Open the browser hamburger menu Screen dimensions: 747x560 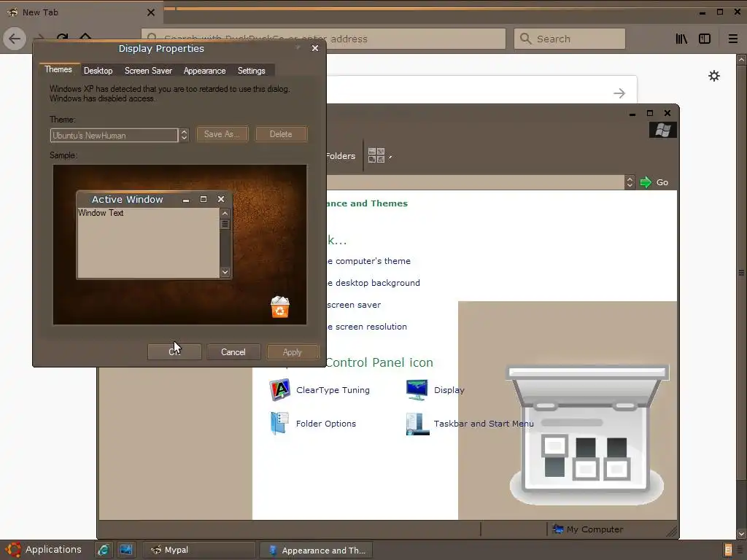pyautogui.click(x=732, y=39)
